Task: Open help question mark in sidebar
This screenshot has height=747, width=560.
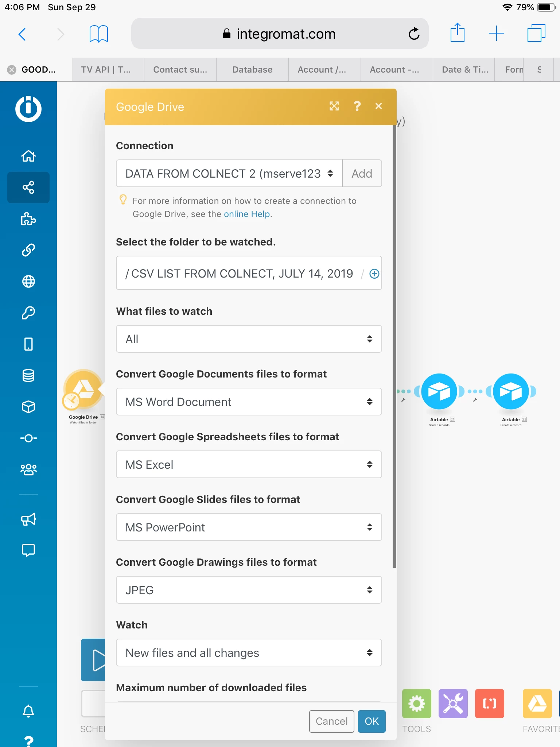Action: 28,741
